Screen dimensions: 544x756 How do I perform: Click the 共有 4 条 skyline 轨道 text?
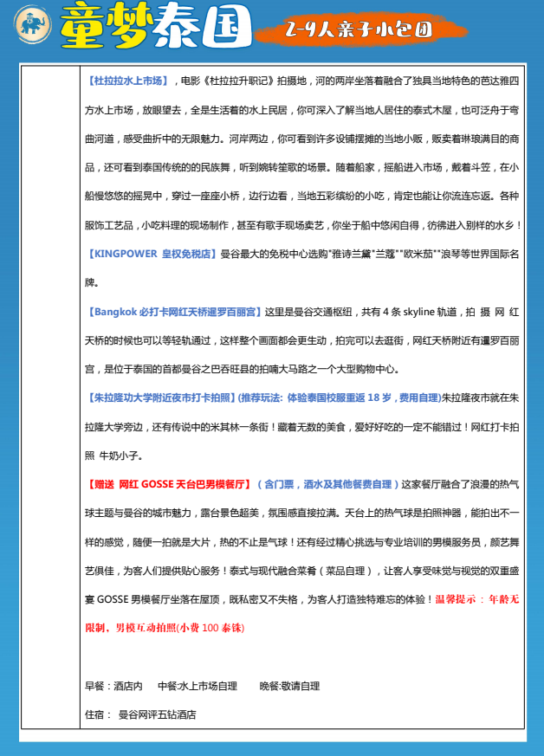pyautogui.click(x=409, y=312)
